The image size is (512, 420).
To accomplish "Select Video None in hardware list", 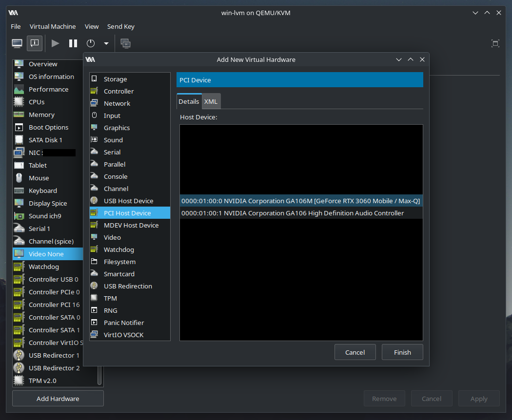I will 48,254.
